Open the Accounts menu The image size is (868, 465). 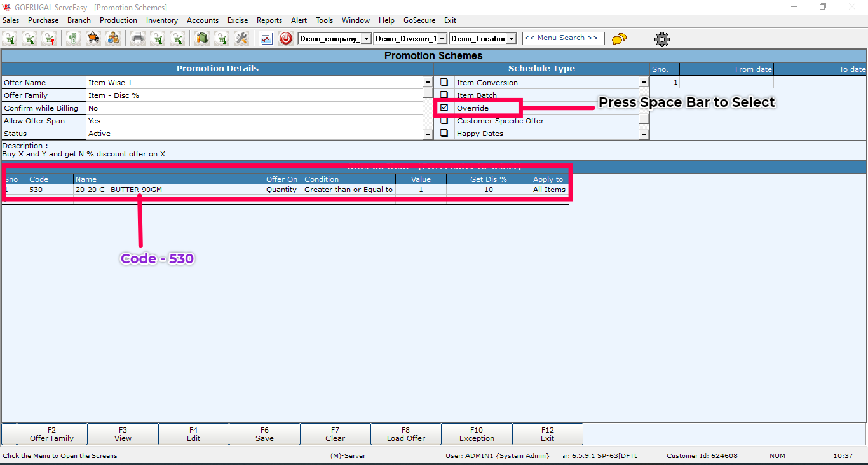point(203,20)
